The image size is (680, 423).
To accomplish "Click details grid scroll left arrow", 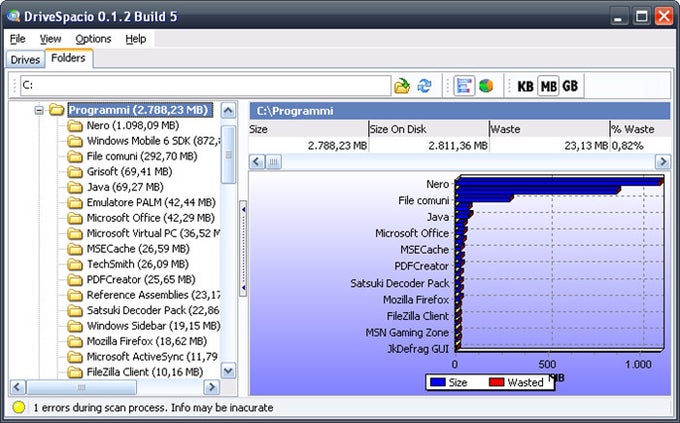I will click(x=256, y=162).
